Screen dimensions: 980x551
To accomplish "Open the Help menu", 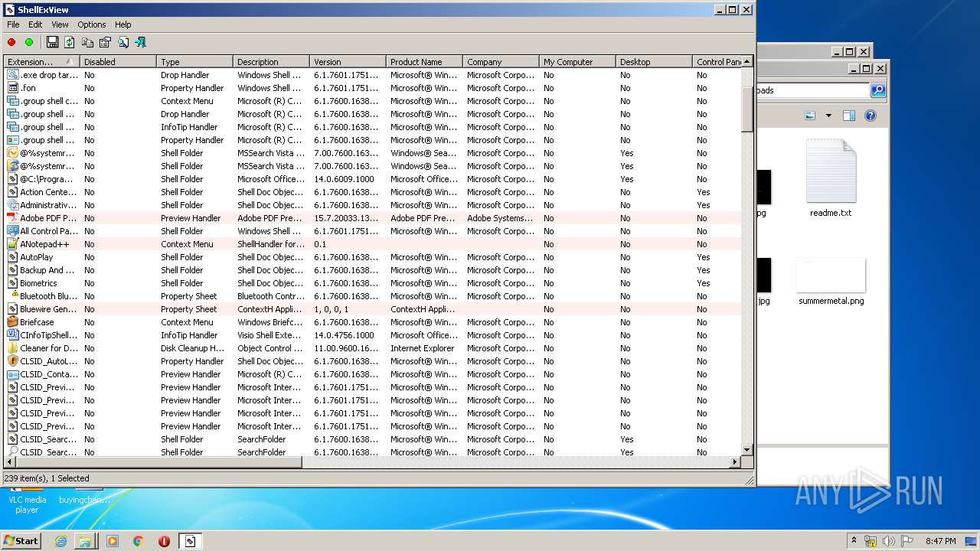I will (123, 24).
